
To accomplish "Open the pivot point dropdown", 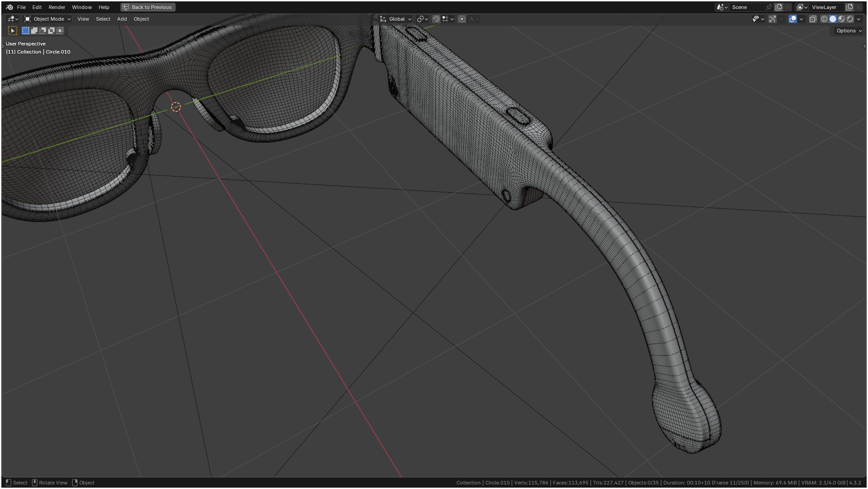I will tap(422, 19).
